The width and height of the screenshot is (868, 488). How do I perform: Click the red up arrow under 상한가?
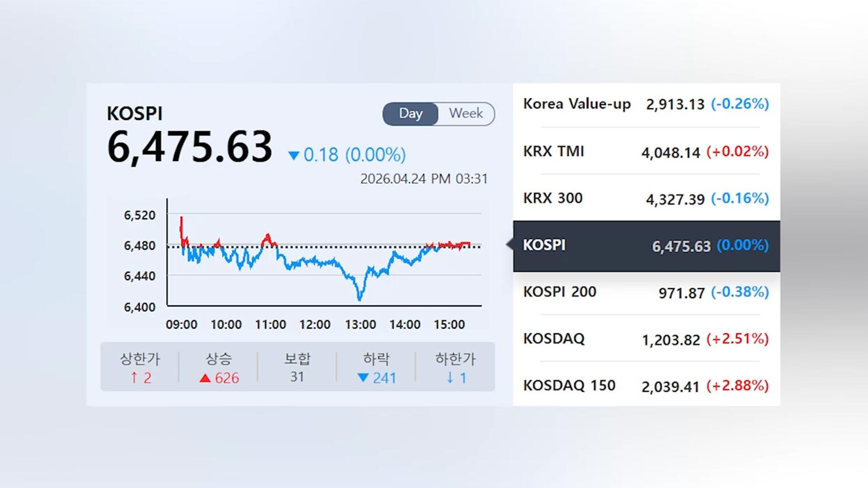point(134,378)
